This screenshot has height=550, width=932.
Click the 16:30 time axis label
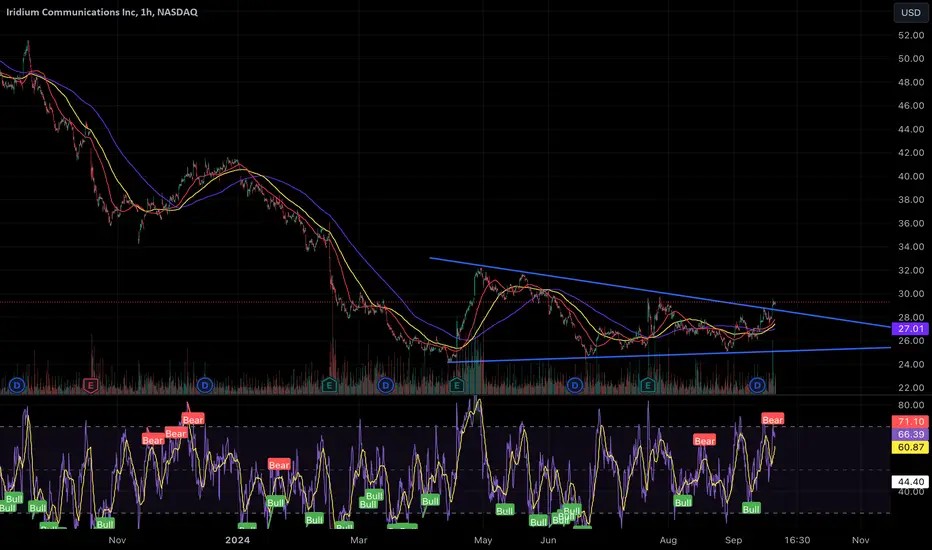pos(797,540)
